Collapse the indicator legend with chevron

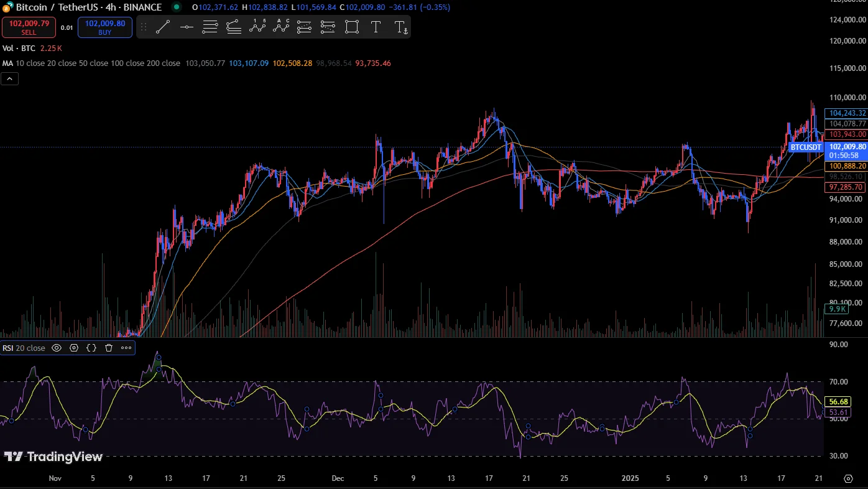pyautogui.click(x=10, y=78)
